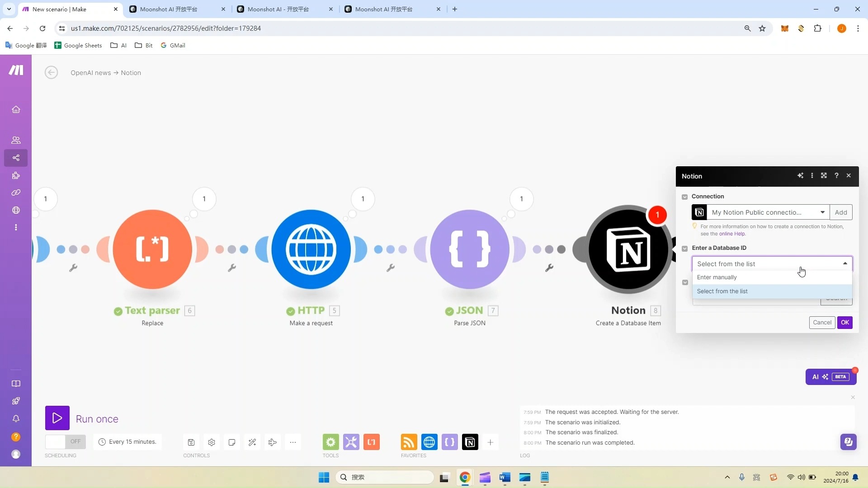Click the Notes icon in controls

pyautogui.click(x=232, y=442)
